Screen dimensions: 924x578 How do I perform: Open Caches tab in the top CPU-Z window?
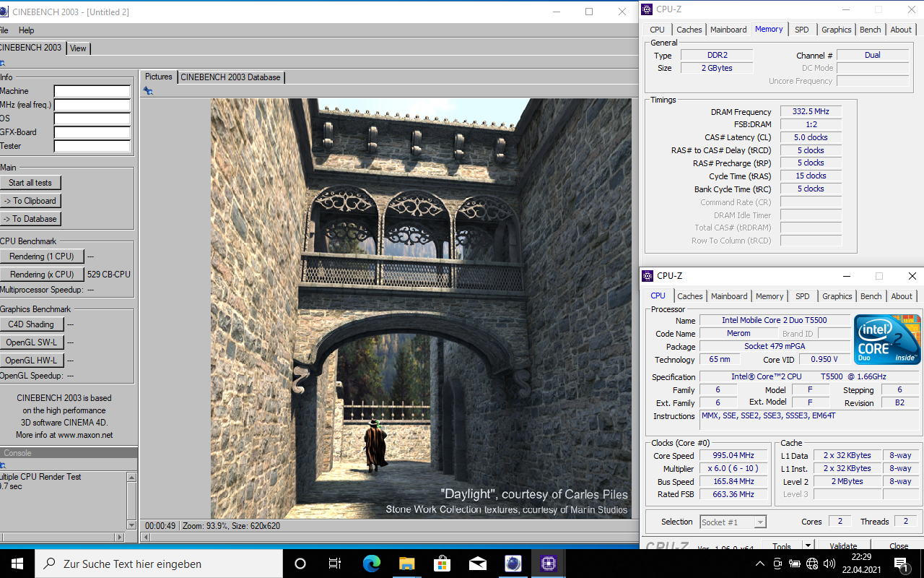click(689, 30)
